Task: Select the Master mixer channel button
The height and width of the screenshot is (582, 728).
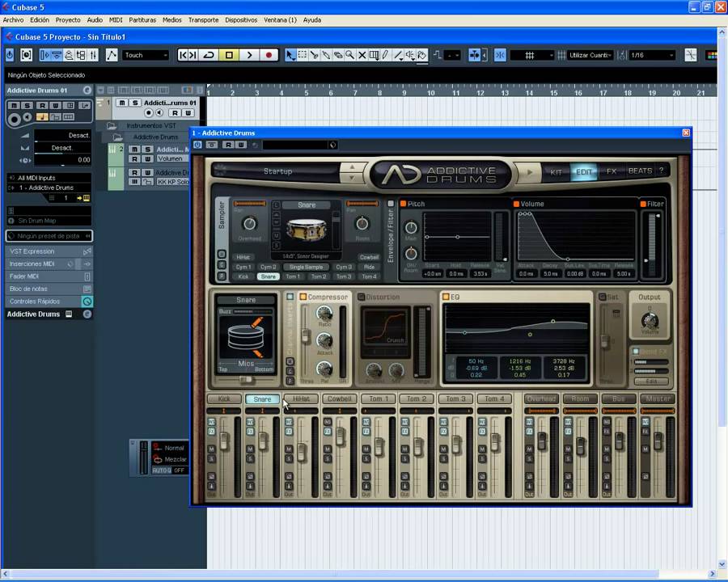Action: [x=658, y=399]
